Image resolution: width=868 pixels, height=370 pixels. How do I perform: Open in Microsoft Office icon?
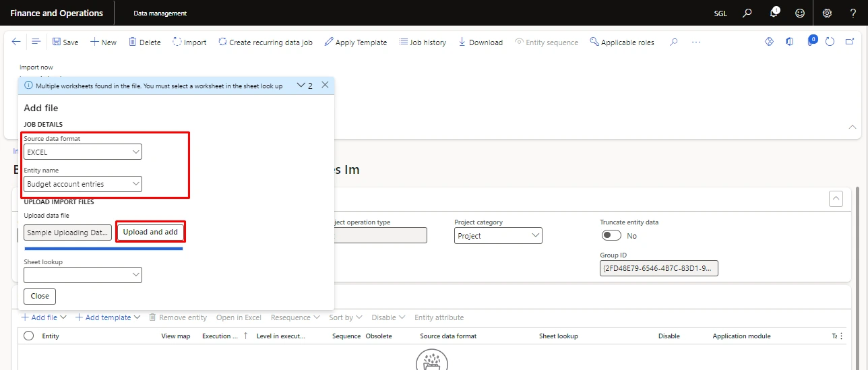point(789,42)
